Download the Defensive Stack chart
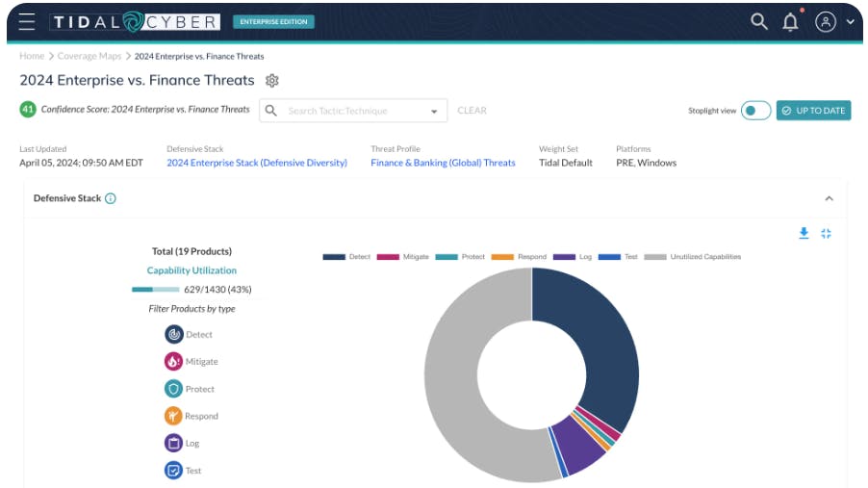Screen dimensions: 868x488 coord(804,233)
